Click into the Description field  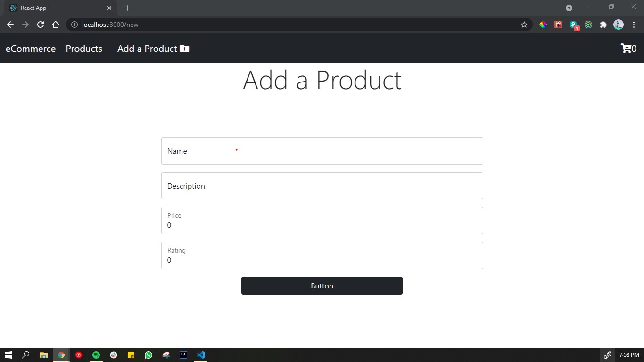tap(322, 186)
